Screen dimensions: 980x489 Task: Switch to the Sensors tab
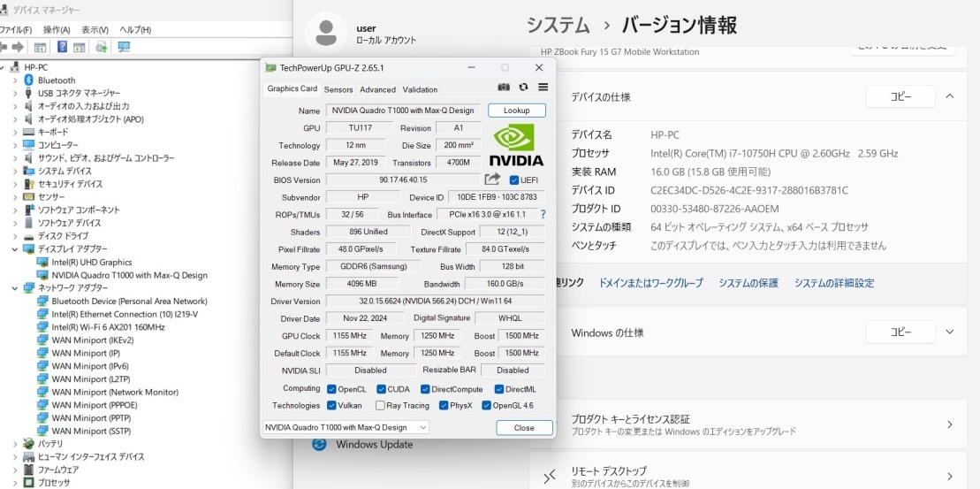338,89
